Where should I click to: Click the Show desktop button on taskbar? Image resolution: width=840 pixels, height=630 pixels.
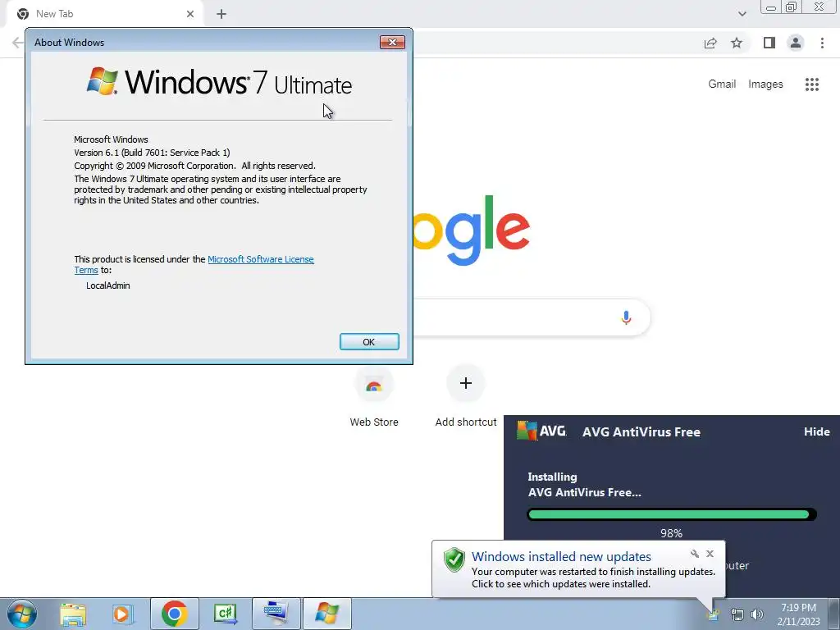click(833, 614)
